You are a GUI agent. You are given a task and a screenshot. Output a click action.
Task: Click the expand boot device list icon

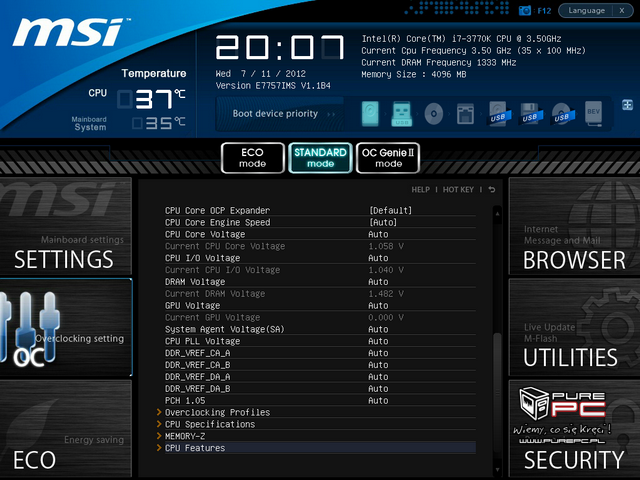(627, 105)
